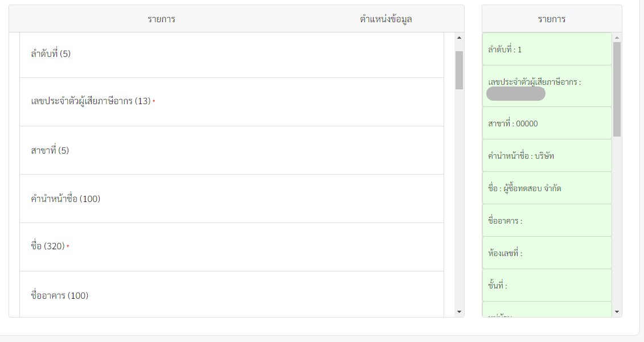Pick the green ห้องเลขที่ item

[x=547, y=253]
